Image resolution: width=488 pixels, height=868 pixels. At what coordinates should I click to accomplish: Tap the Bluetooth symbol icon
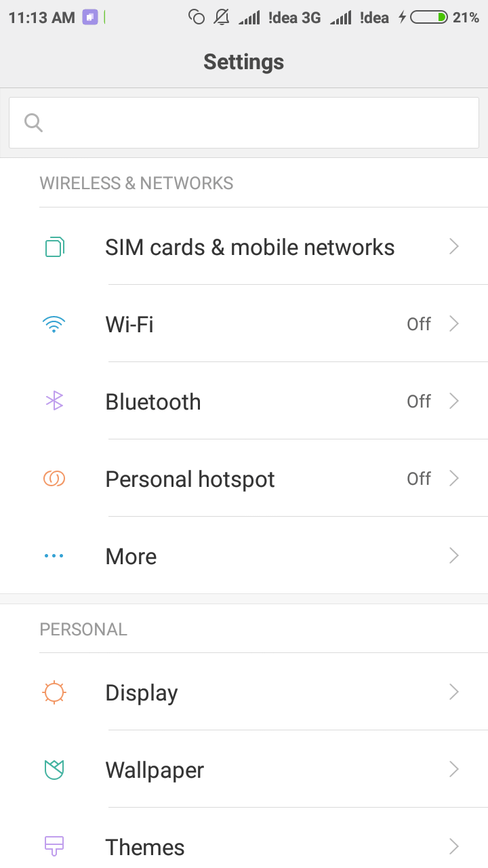click(x=54, y=401)
